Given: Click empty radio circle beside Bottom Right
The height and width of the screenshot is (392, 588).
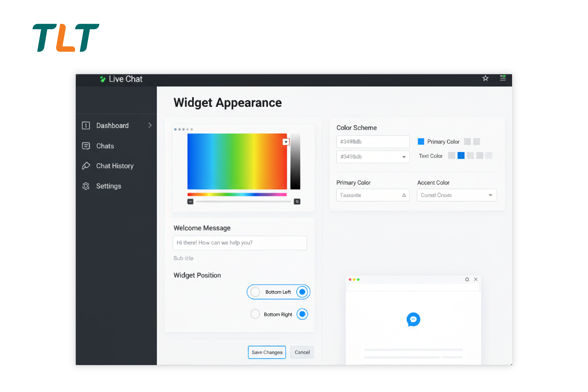Looking at the screenshot, I should (255, 314).
